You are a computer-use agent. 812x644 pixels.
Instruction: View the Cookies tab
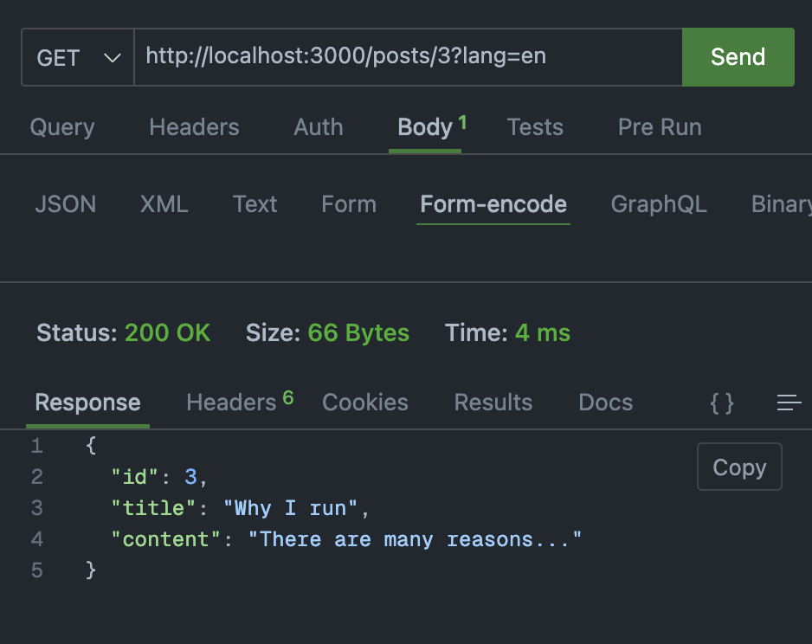pos(364,402)
